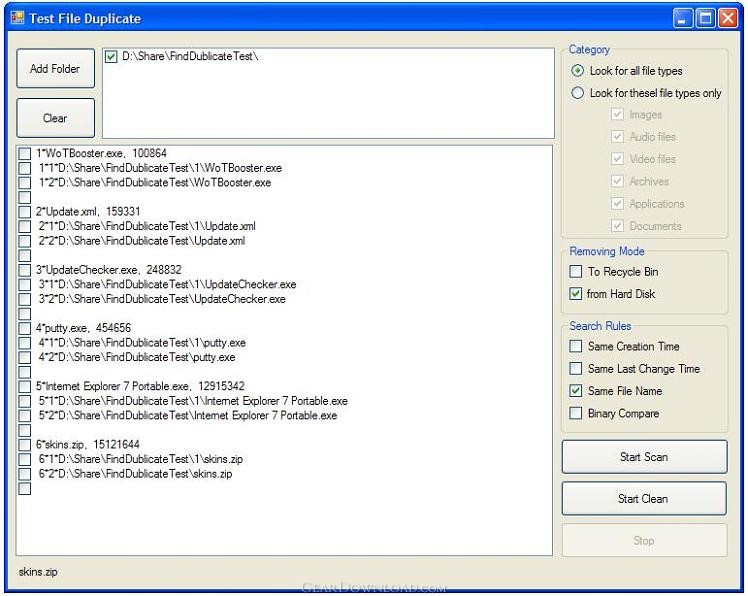The image size is (748, 596).
Task: Toggle Same File Name rule
Action: [x=575, y=391]
